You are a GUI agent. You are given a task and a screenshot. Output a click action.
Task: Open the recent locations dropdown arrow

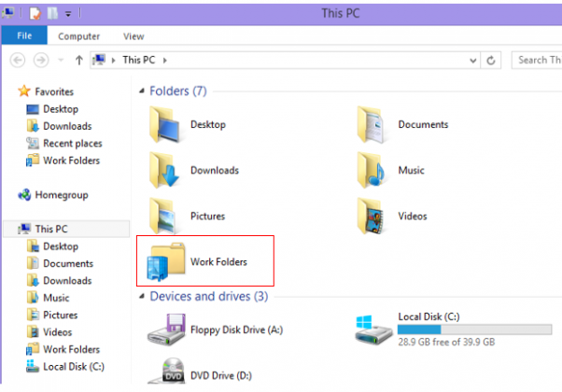click(x=61, y=60)
